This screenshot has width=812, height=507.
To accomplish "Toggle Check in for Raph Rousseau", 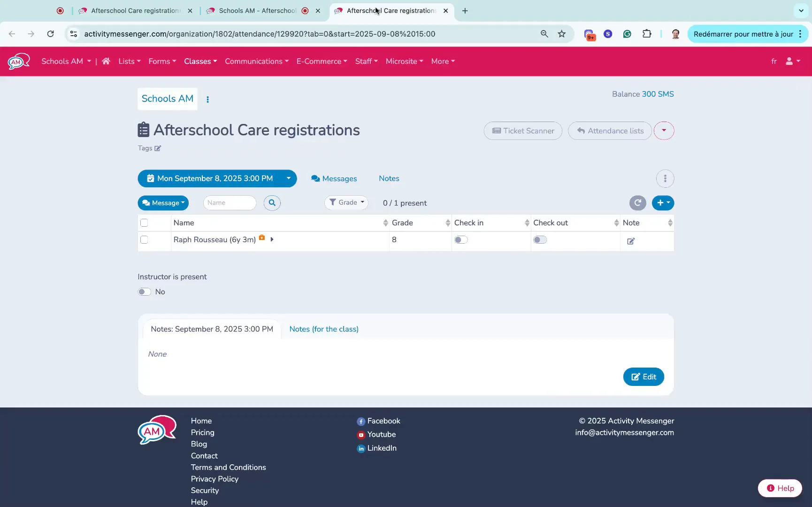I will tap(461, 240).
